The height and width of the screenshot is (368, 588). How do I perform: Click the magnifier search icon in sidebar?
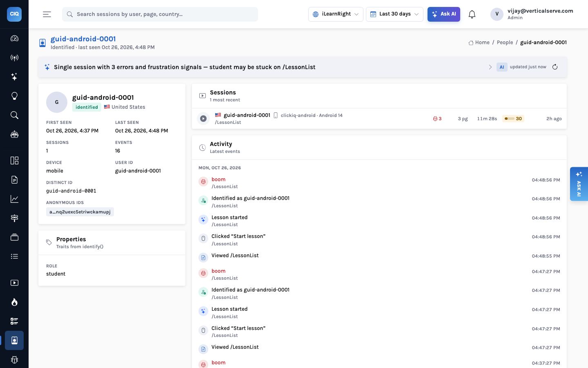[14, 115]
